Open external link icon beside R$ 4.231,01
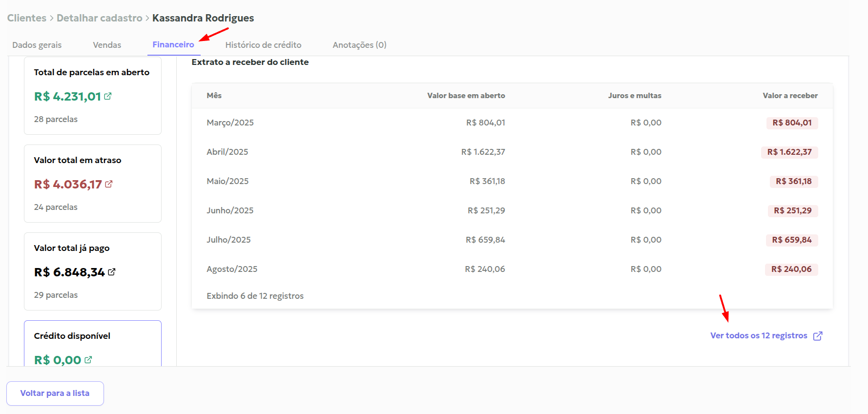The width and height of the screenshot is (868, 414). [108, 96]
